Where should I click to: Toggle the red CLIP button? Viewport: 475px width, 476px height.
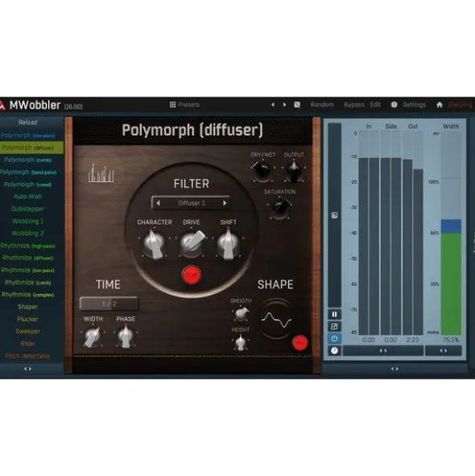(x=192, y=275)
